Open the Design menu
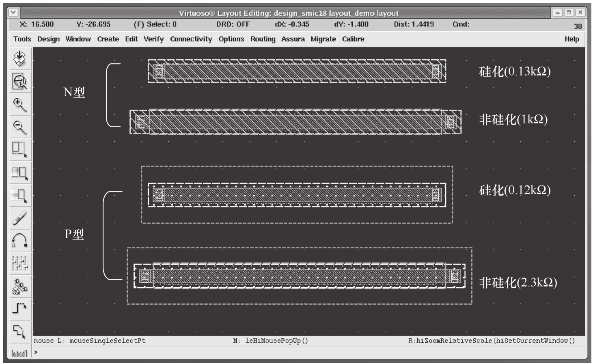Screen dimensions: 593x364 pyautogui.click(x=49, y=39)
